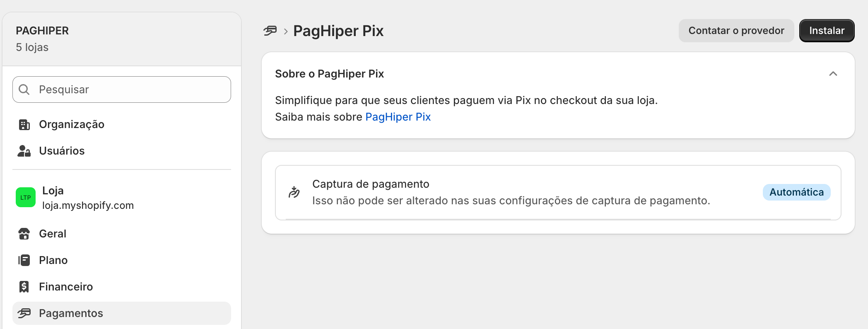This screenshot has height=329, width=868.
Task: Open the Pagamentos settings menu item
Action: (122, 313)
